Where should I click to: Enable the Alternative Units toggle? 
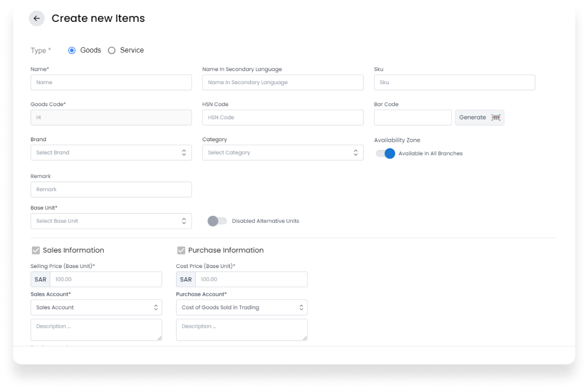click(217, 221)
